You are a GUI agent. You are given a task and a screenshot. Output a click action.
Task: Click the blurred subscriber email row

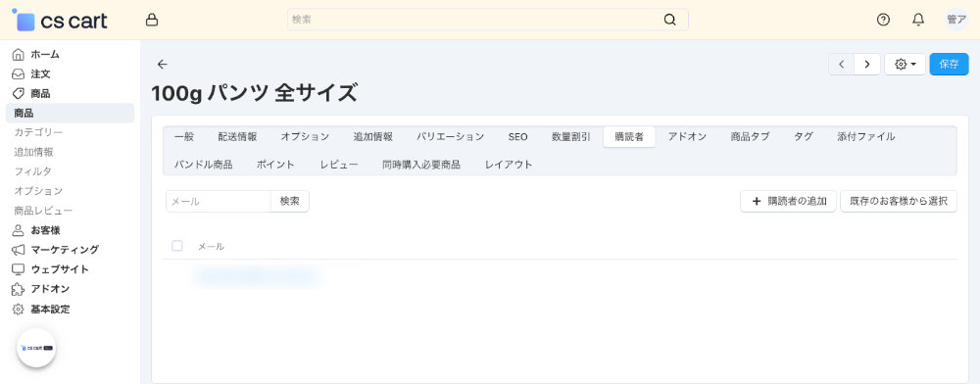(258, 276)
